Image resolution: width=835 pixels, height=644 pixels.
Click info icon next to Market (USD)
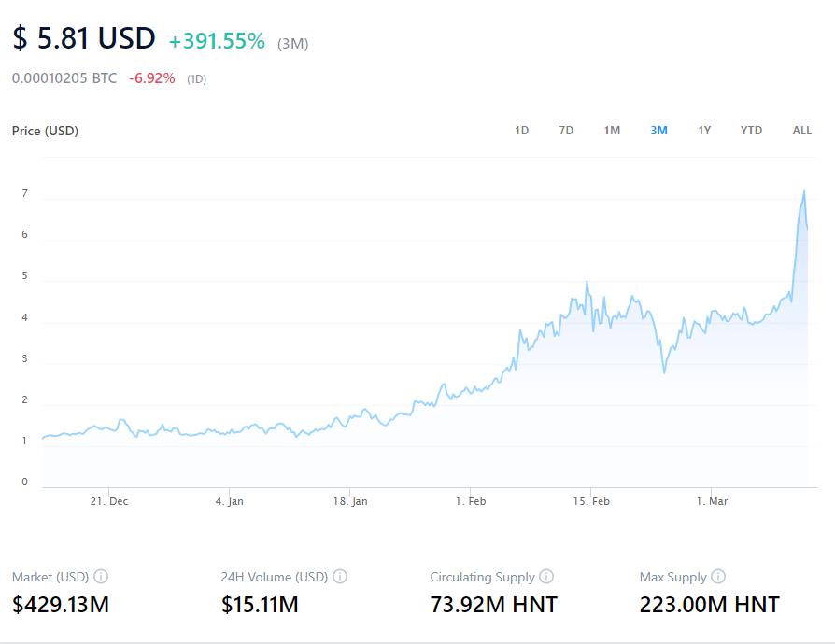[x=101, y=577]
